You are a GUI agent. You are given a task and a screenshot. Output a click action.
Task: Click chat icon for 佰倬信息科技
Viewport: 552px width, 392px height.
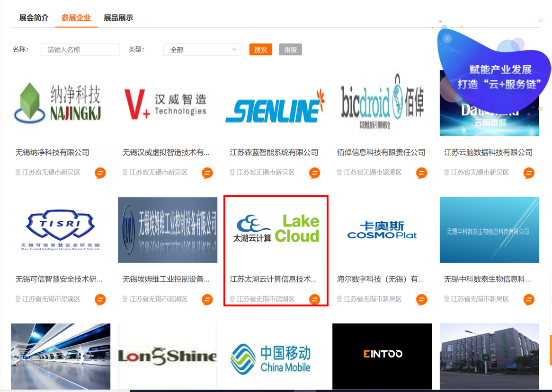421,173
